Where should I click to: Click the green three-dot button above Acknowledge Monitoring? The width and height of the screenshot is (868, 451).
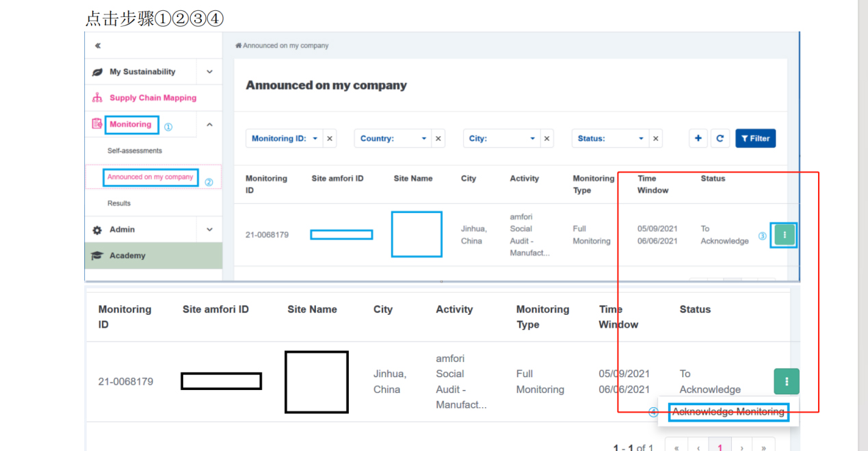pos(787,381)
